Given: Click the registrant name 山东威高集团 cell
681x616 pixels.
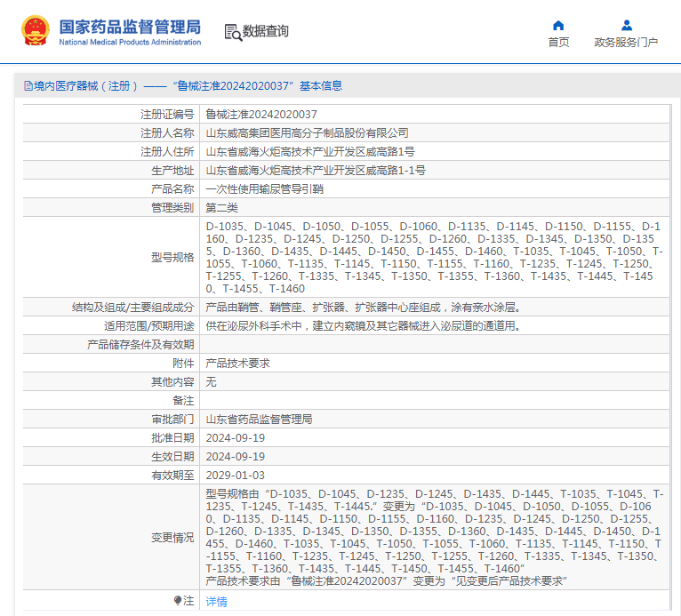Looking at the screenshot, I should pos(307,133).
